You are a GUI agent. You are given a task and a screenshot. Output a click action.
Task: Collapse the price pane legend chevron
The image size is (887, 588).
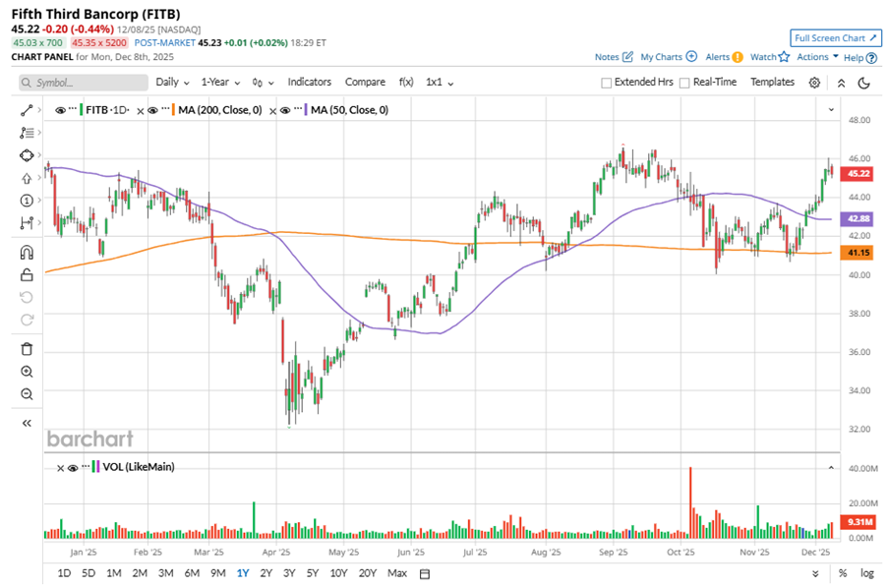tap(831, 110)
